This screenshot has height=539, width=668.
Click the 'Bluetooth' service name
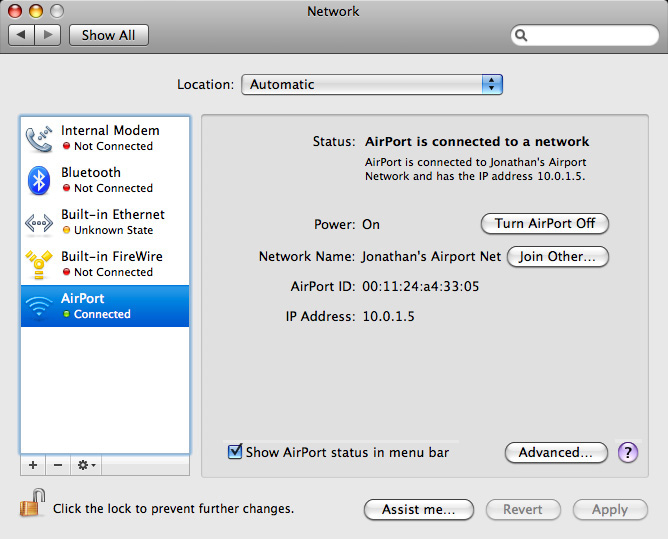pyautogui.click(x=91, y=172)
